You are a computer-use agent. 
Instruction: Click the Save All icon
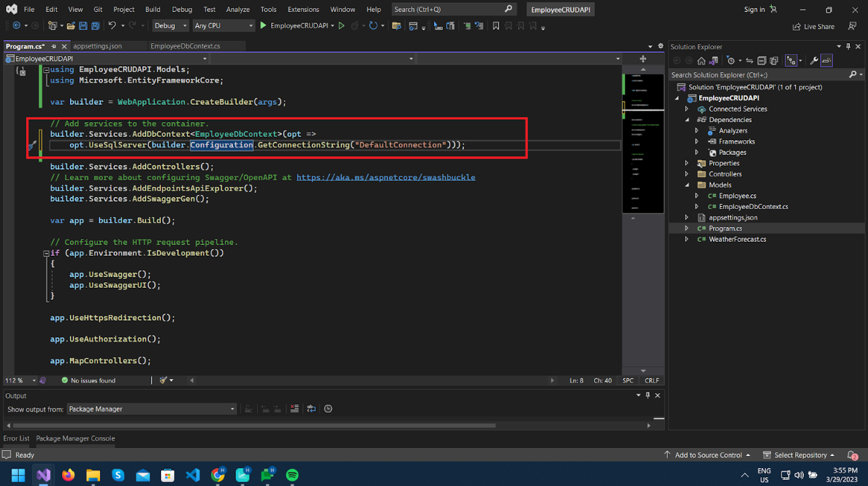[95, 26]
